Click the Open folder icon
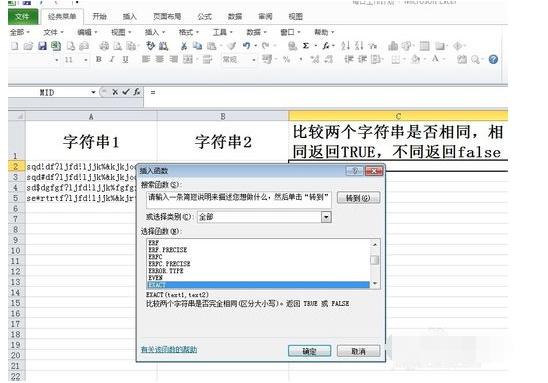This screenshot has width=548, height=383. coord(28,46)
